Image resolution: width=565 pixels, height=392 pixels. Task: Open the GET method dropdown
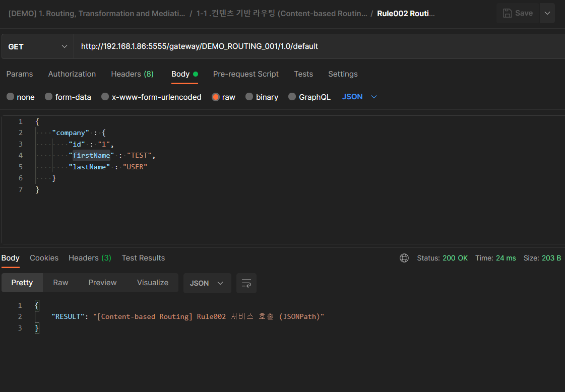coord(38,46)
